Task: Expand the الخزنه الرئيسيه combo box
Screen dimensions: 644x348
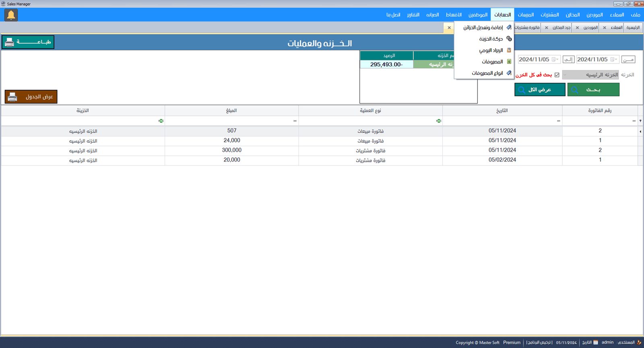Action: point(565,75)
